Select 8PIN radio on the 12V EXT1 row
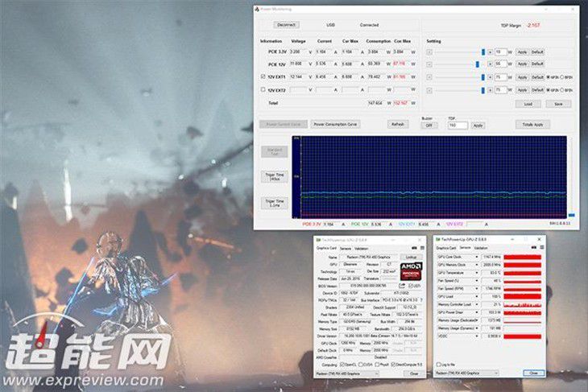The width and height of the screenshot is (588, 392). pos(561,77)
